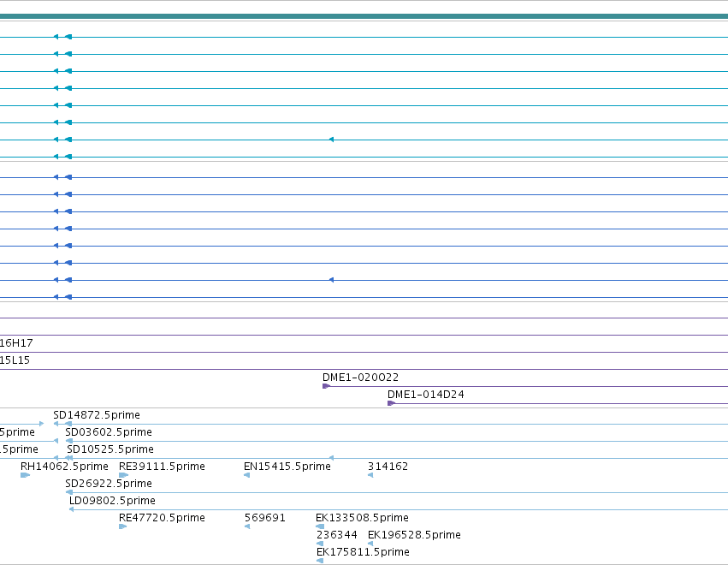Click the 16H17 clone label
This screenshot has height=565, width=728.
tap(16, 343)
